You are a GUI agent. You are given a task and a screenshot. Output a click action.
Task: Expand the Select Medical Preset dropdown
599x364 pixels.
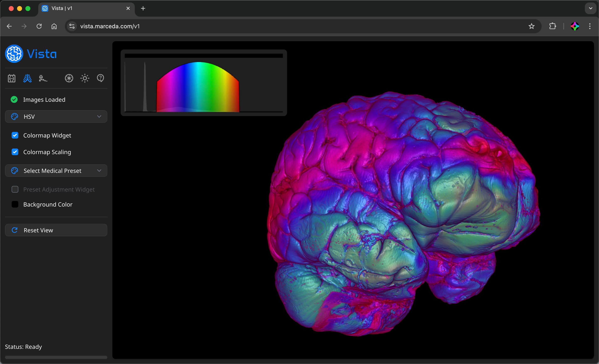pos(56,170)
